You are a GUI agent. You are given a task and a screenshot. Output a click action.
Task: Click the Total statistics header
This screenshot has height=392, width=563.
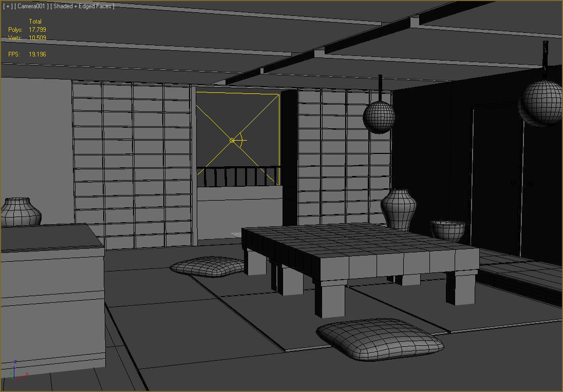pos(35,22)
